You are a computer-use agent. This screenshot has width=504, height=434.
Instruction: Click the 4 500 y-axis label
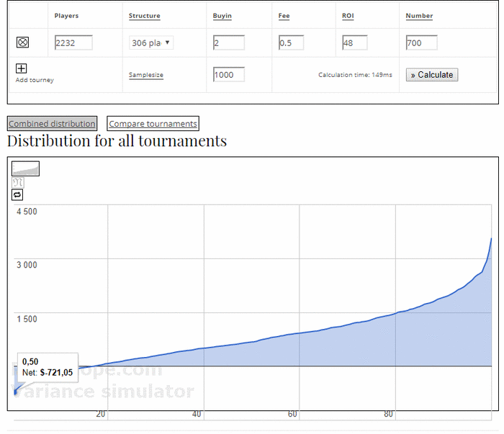27,212
